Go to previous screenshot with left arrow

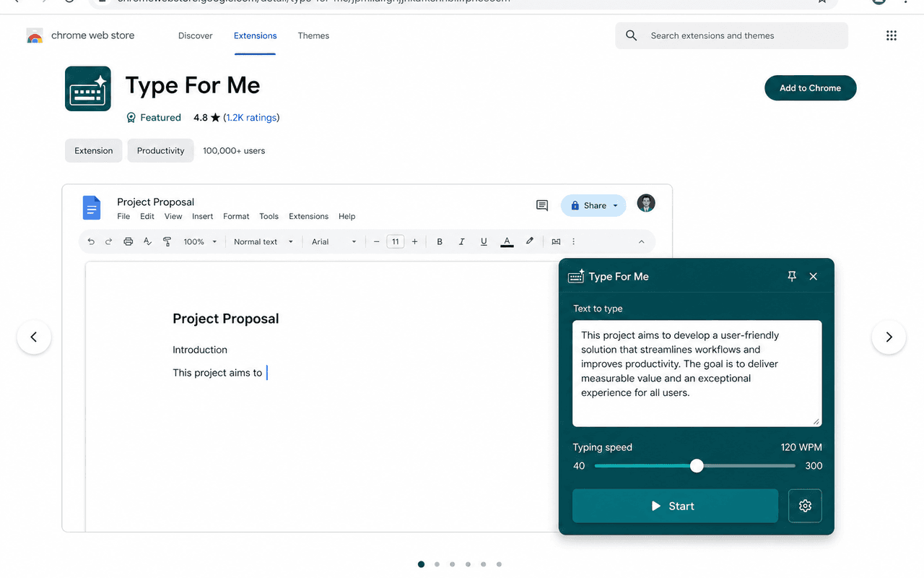coord(34,337)
